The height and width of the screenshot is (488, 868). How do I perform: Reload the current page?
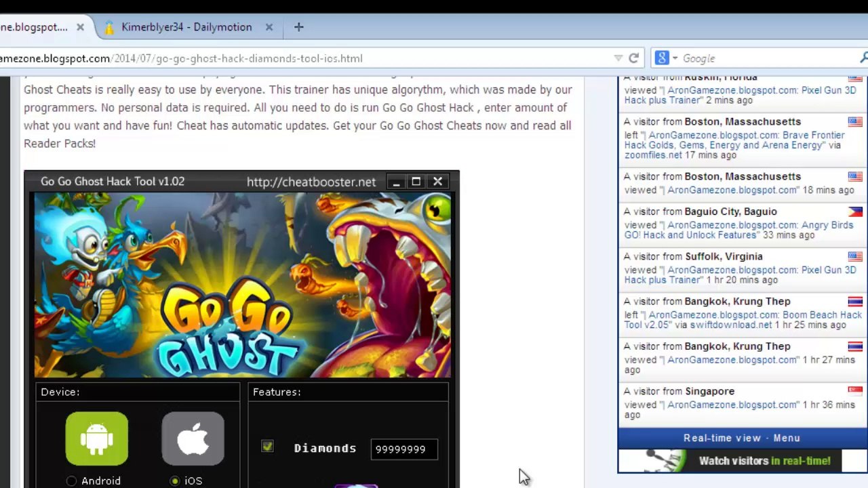633,58
